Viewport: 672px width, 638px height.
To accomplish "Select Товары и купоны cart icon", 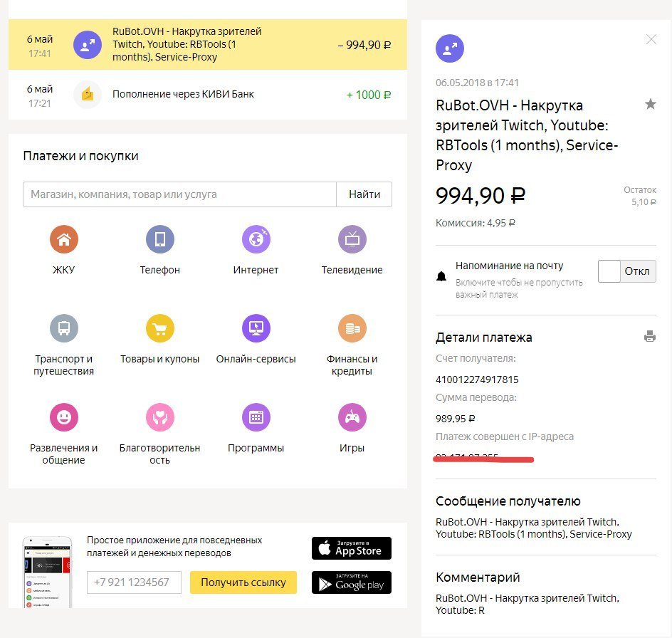I will click(160, 328).
